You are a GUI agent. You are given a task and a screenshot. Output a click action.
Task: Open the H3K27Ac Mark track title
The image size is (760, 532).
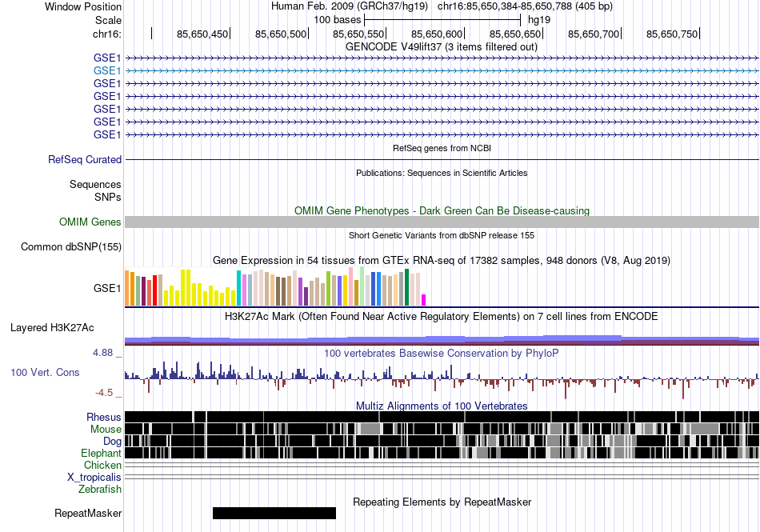tap(441, 316)
